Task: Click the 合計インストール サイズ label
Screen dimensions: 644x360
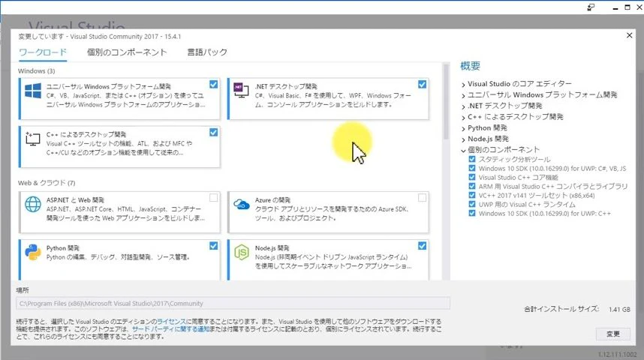Action: 561,309
